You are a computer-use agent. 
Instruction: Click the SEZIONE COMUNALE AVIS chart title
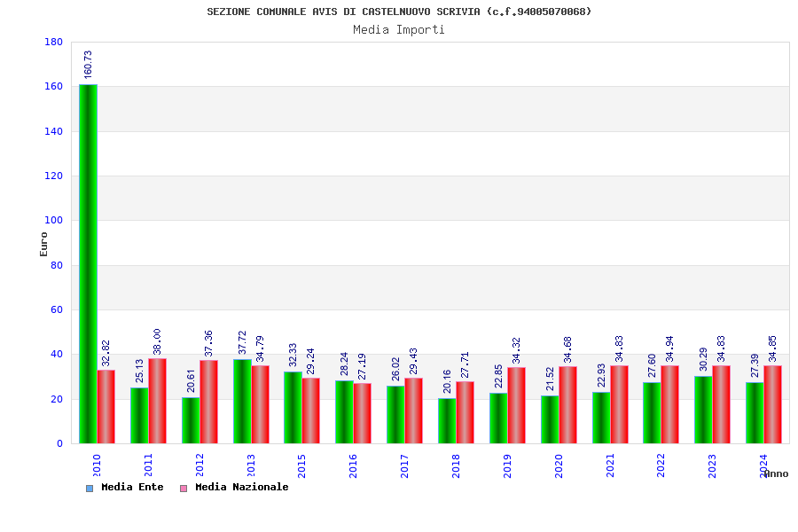399,12
